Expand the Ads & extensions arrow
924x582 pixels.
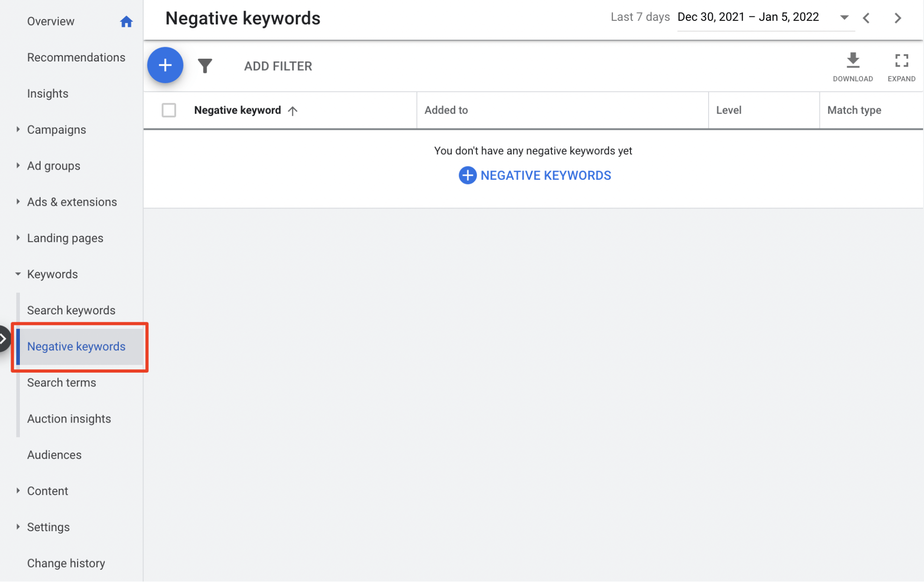point(18,202)
